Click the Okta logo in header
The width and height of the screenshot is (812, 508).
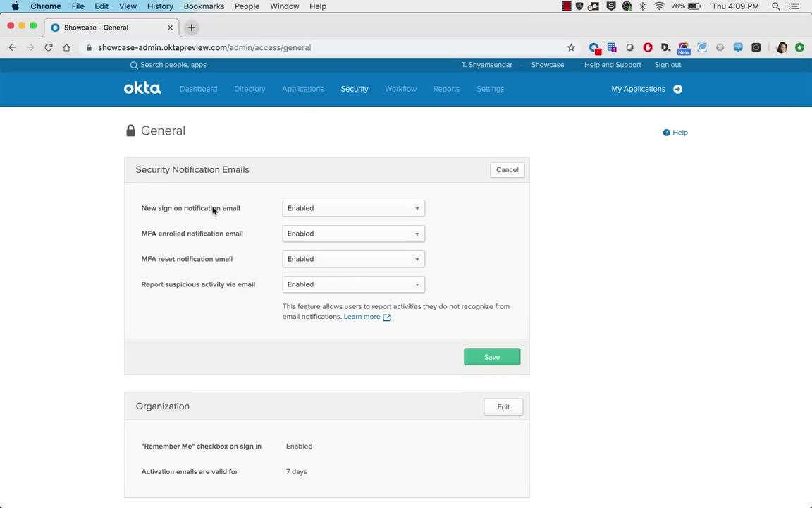(x=142, y=89)
